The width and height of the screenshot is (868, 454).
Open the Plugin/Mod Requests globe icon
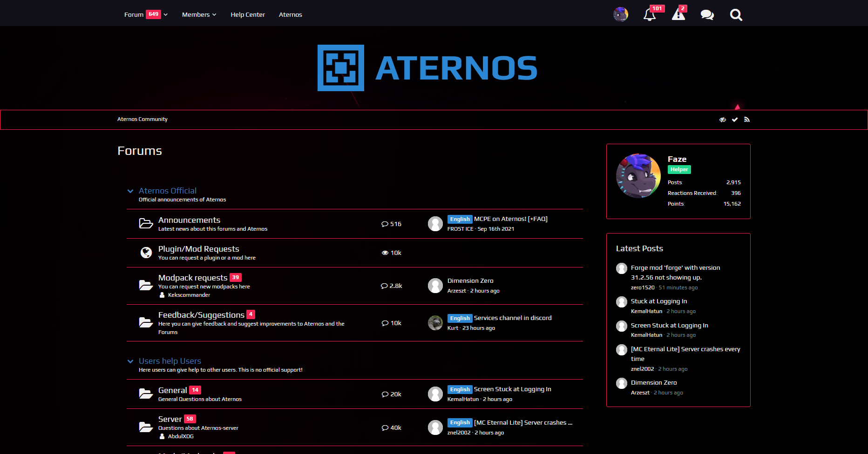click(146, 252)
